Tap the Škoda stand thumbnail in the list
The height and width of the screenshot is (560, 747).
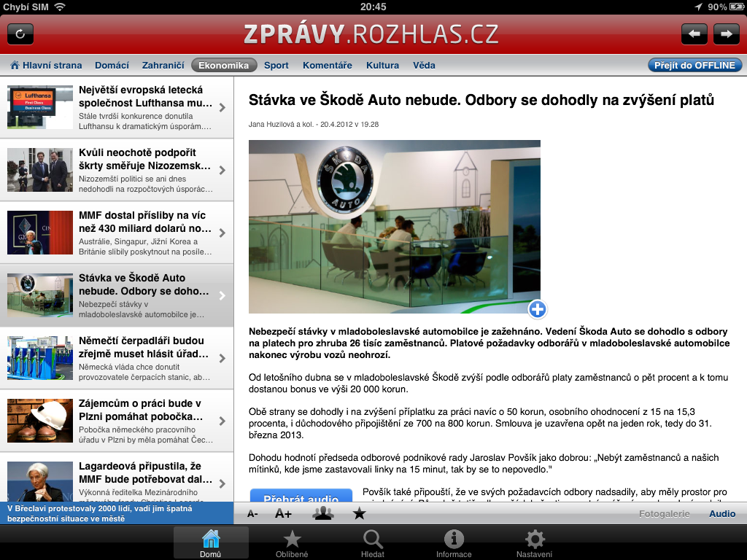point(40,295)
